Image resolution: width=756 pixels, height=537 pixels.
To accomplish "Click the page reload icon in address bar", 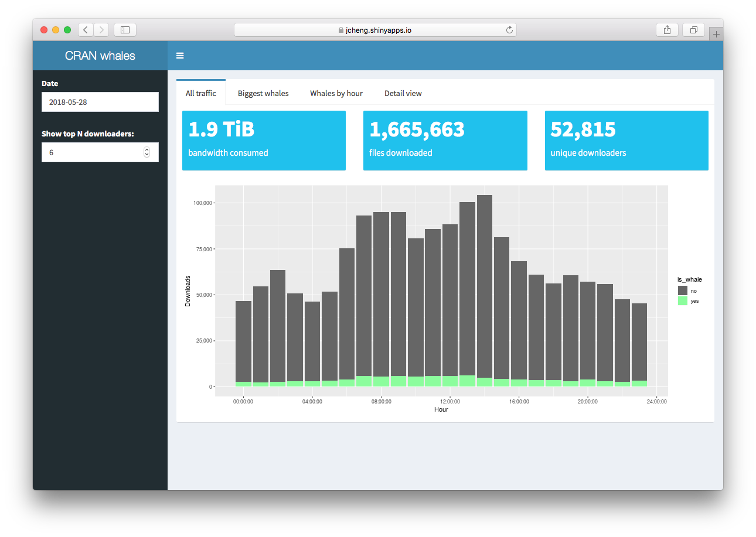I will [x=509, y=29].
